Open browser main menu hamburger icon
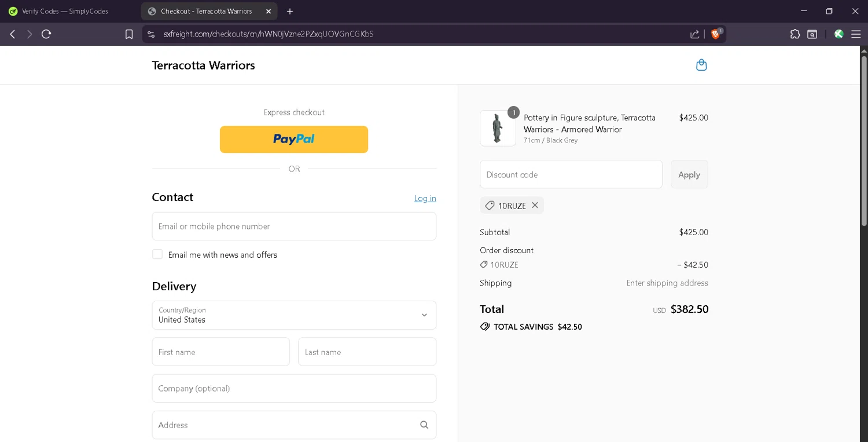 click(856, 34)
